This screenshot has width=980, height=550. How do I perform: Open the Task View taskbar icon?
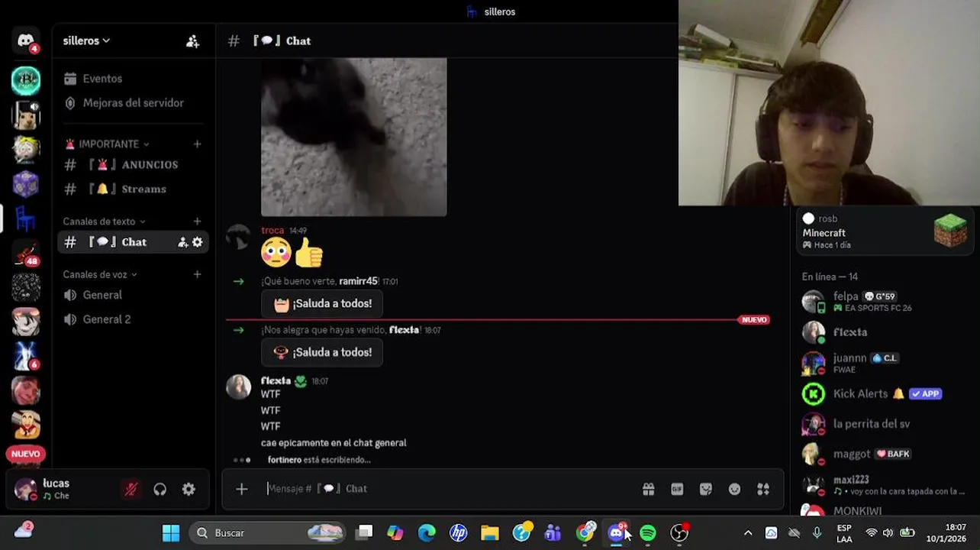pyautogui.click(x=364, y=533)
